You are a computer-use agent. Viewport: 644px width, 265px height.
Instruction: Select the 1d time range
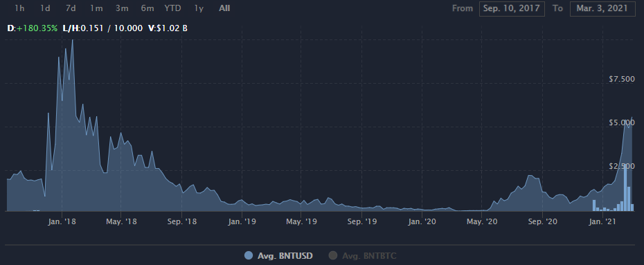click(x=45, y=8)
